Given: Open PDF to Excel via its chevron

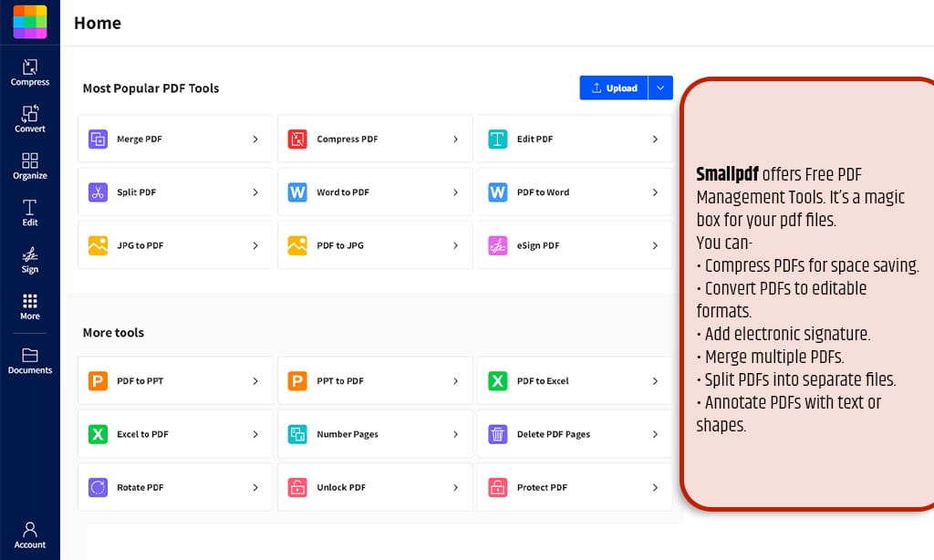Looking at the screenshot, I should click(x=655, y=380).
